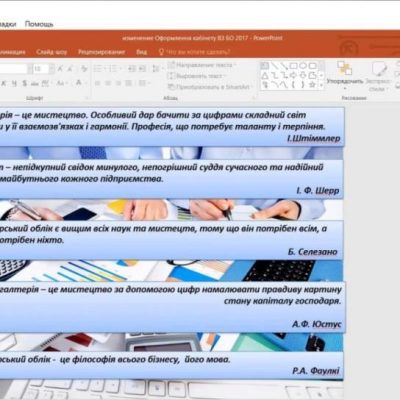Switch to Вид ribbon tab
Screen dimensions: 400x400
tap(141, 52)
